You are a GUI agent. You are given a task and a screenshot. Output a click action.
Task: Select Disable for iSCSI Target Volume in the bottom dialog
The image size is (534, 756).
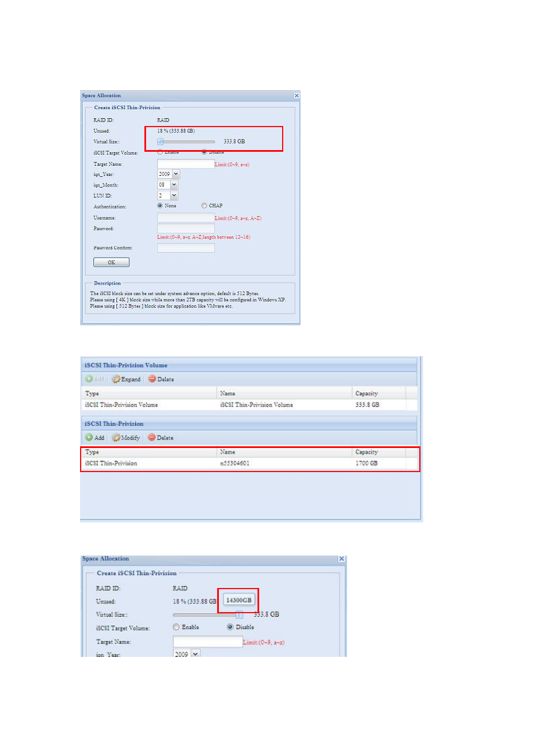[230, 627]
